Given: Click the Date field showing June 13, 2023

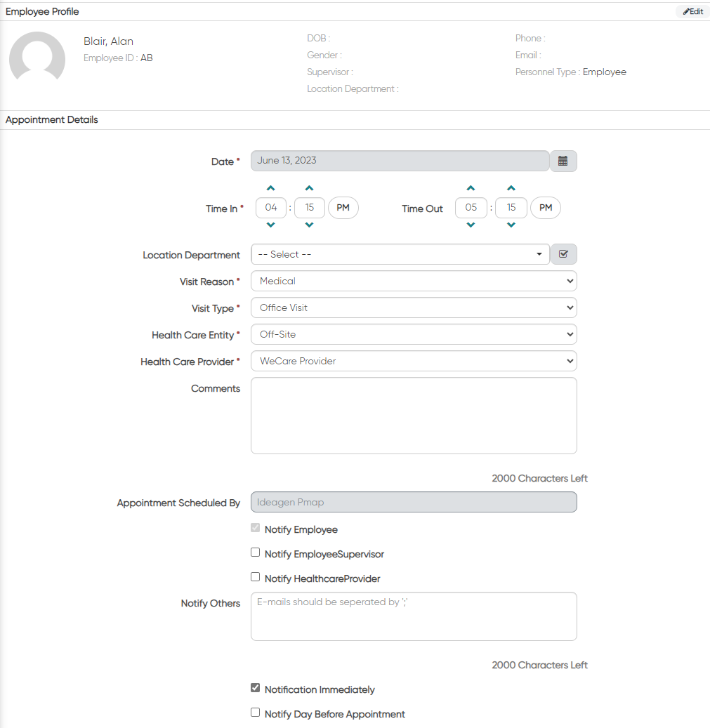Looking at the screenshot, I should [400, 161].
